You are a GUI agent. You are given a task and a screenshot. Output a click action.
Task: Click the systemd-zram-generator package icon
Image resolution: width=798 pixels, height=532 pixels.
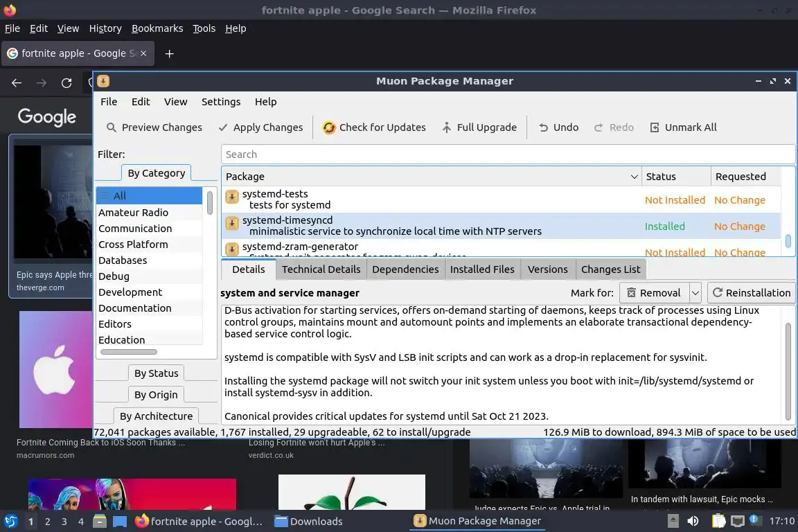coord(232,249)
